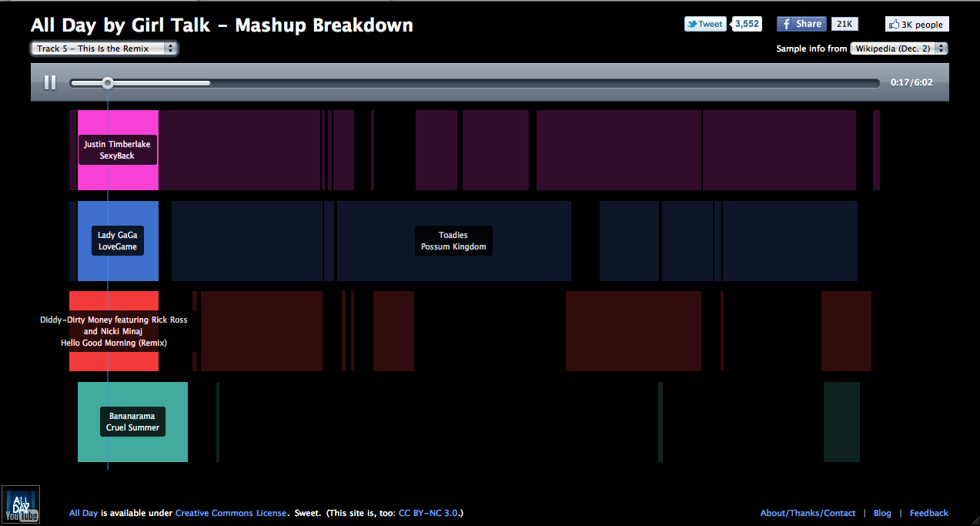Open the All Day YouTube thumbnail
980x526 pixels.
coord(20,505)
